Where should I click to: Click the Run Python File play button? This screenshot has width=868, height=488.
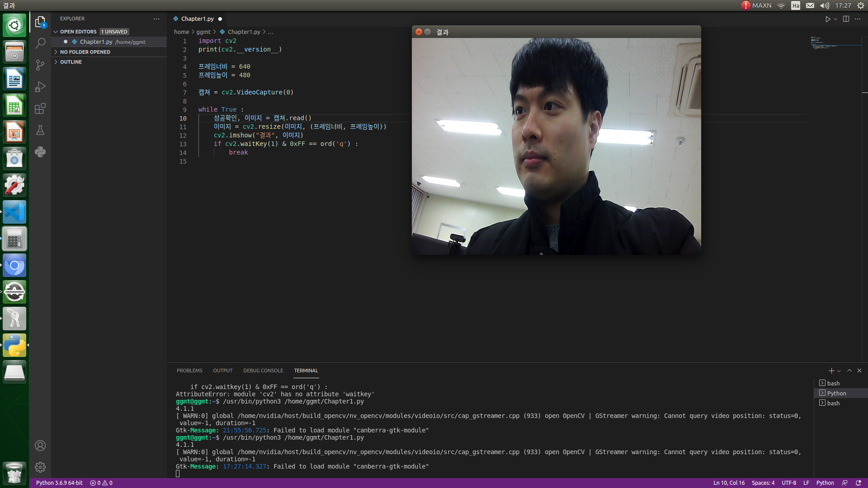(827, 19)
